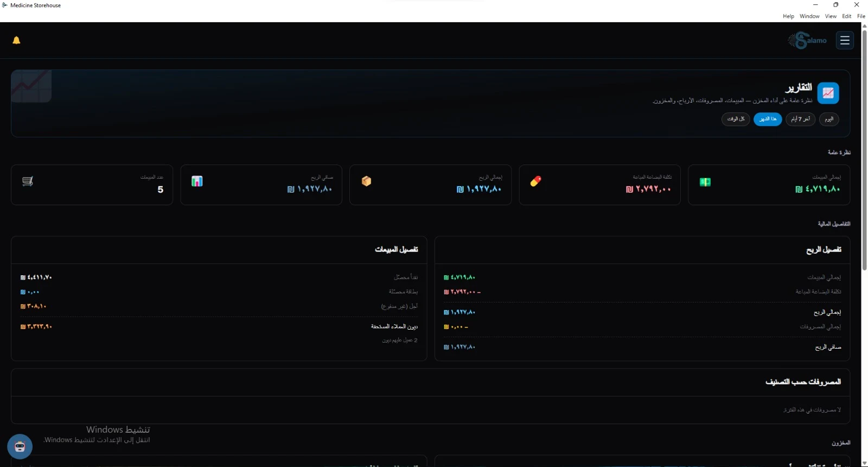
Task: Open the Help menu
Action: [x=788, y=16]
